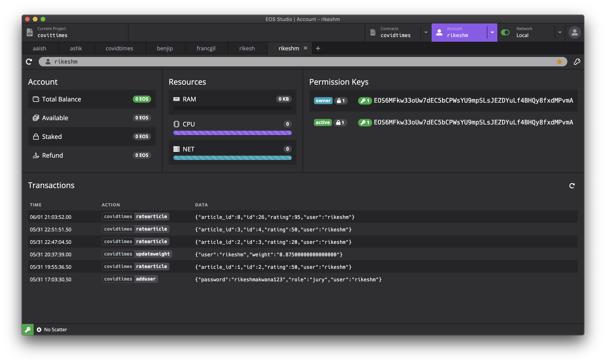The image size is (606, 364).
Task: Click the green keypair icon in status bar
Action: pos(28,329)
